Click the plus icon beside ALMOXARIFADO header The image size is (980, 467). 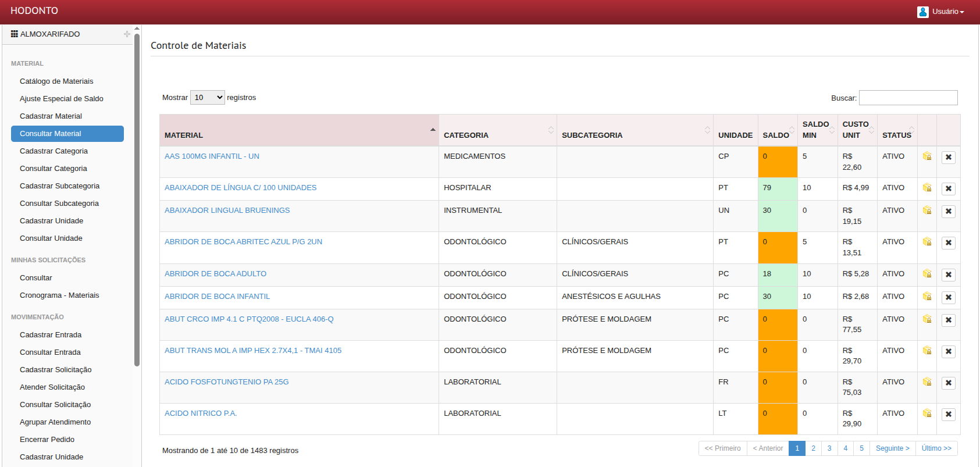(127, 34)
